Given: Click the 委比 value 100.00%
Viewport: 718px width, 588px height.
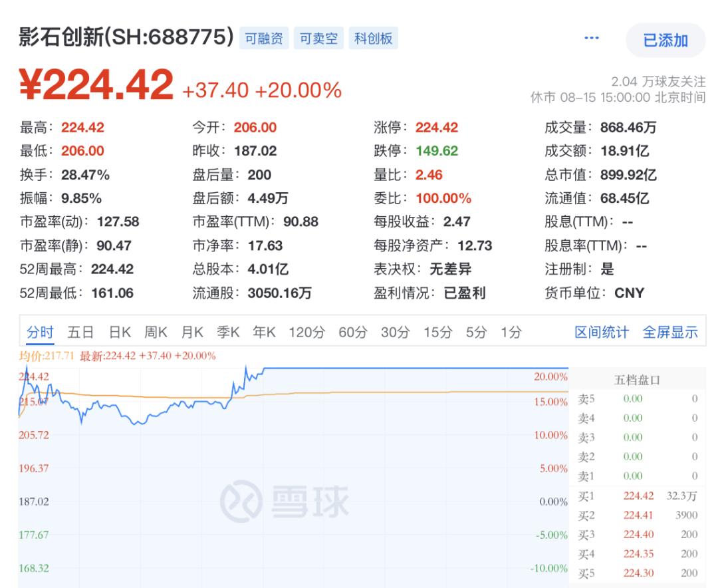Looking at the screenshot, I should tap(443, 198).
